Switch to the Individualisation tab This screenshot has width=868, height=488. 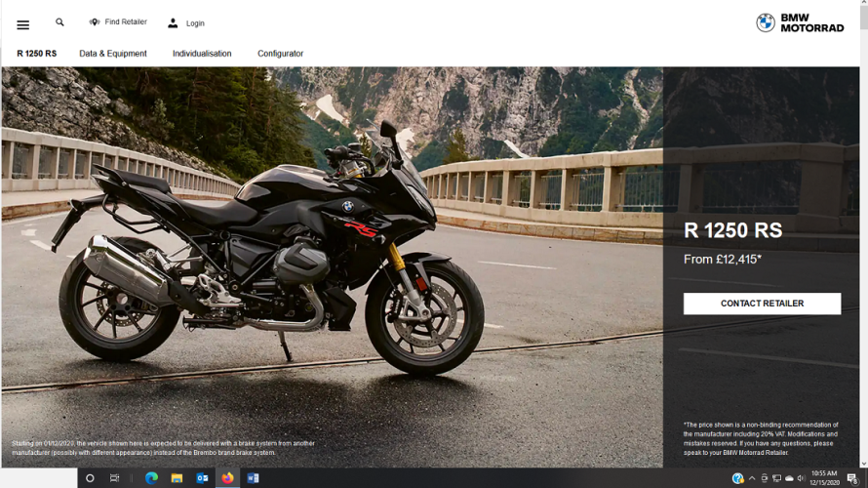tap(202, 54)
